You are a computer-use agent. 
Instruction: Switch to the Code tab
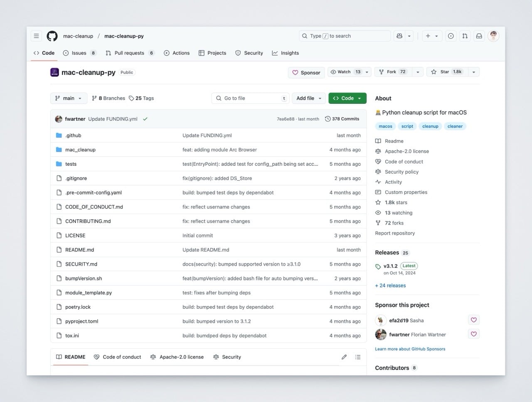pos(44,53)
